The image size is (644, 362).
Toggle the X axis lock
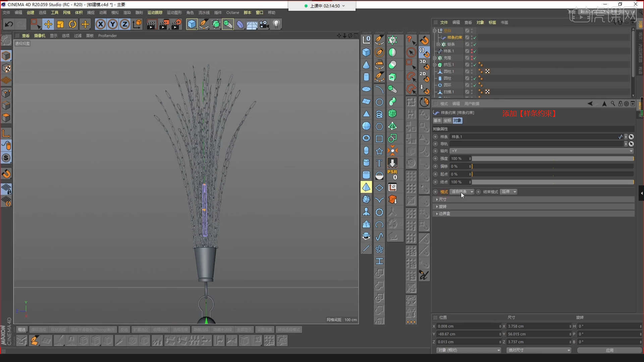pos(101,24)
